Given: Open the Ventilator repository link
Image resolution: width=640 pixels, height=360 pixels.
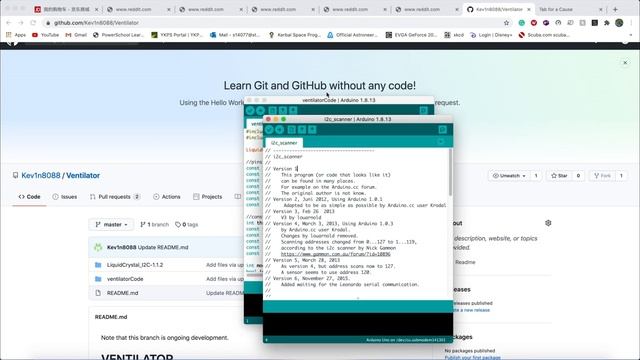Looking at the screenshot, I should (83, 176).
